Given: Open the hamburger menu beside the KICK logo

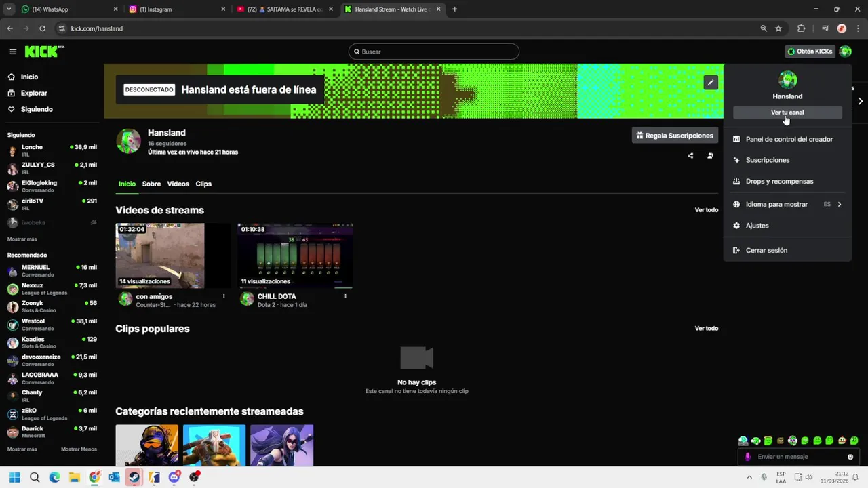Looking at the screenshot, I should [13, 52].
